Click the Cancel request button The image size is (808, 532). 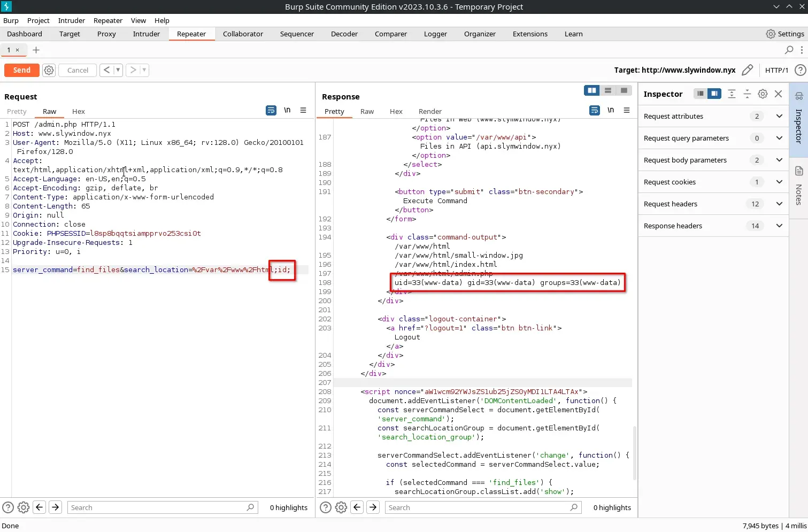click(x=78, y=70)
